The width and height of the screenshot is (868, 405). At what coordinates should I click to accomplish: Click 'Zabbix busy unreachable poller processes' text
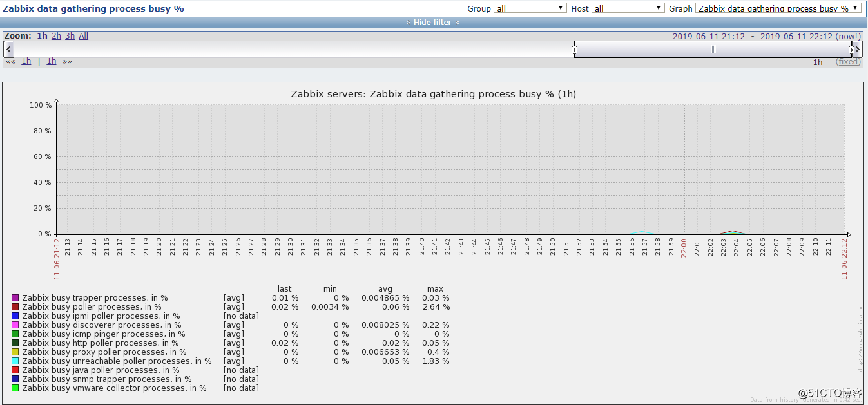coord(117,361)
